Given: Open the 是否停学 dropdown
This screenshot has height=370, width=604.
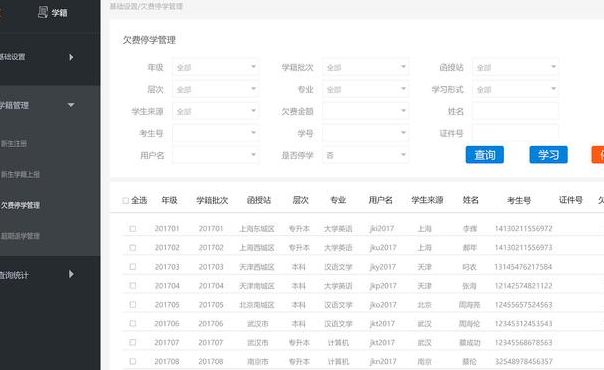Looking at the screenshot, I should [x=365, y=155].
